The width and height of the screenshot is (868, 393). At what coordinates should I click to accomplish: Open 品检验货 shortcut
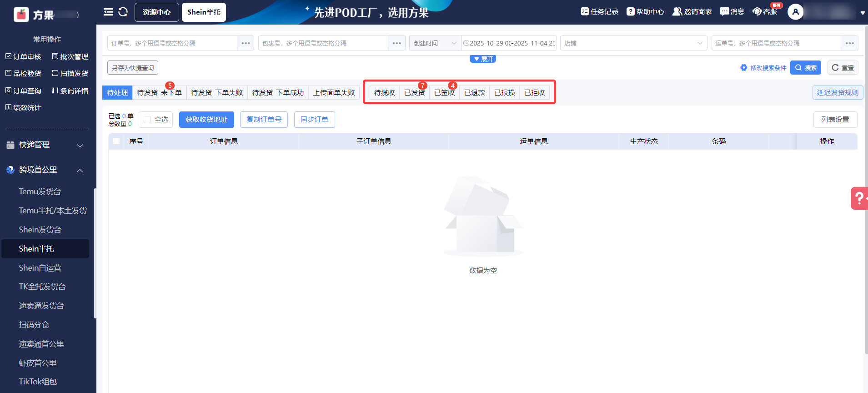coord(23,73)
